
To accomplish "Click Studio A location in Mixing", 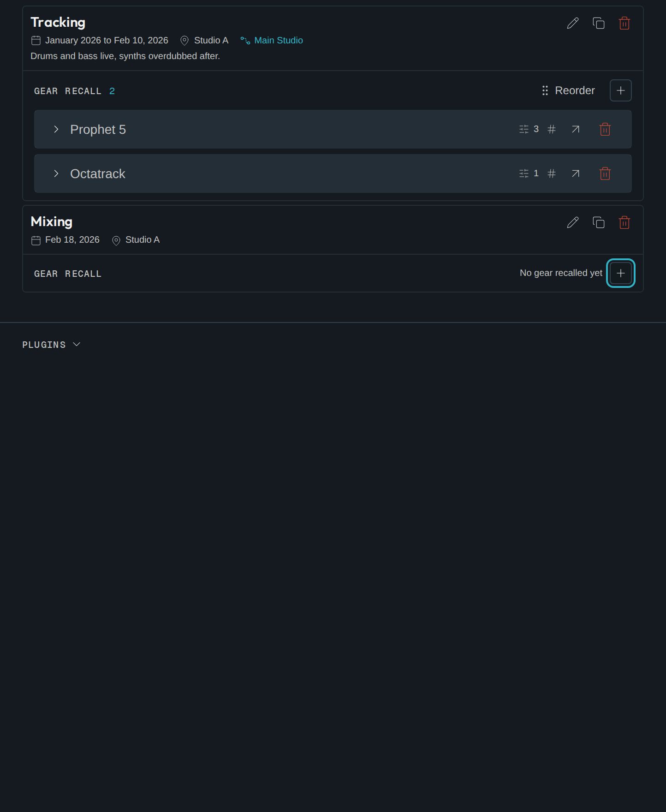I will click(x=143, y=239).
